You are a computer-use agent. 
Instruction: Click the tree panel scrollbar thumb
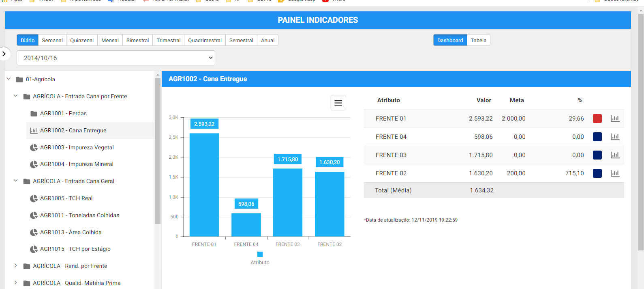tap(158, 151)
